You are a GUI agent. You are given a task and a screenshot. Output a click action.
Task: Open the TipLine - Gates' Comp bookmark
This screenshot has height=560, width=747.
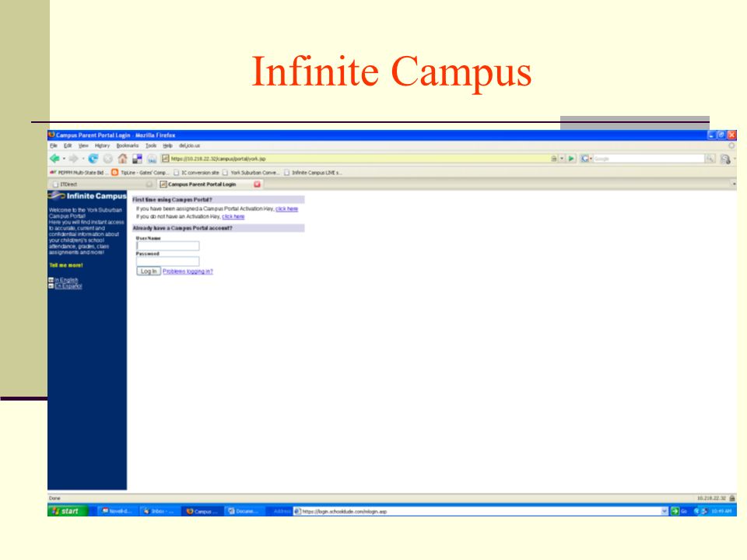point(141,173)
